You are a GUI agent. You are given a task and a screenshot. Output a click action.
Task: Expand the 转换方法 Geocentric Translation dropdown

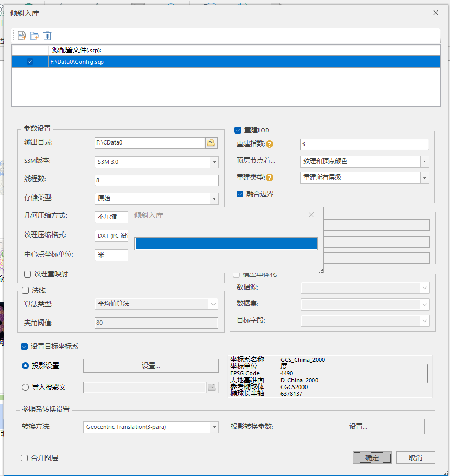tap(214, 427)
